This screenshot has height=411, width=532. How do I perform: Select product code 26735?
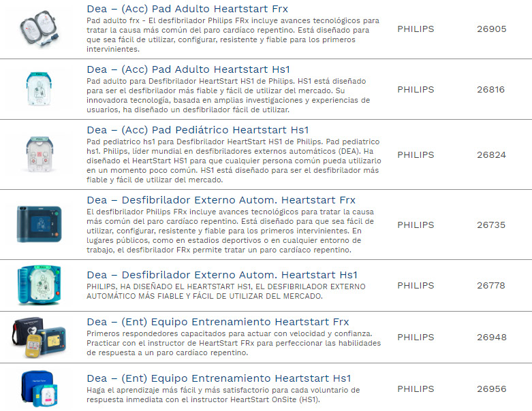491,225
